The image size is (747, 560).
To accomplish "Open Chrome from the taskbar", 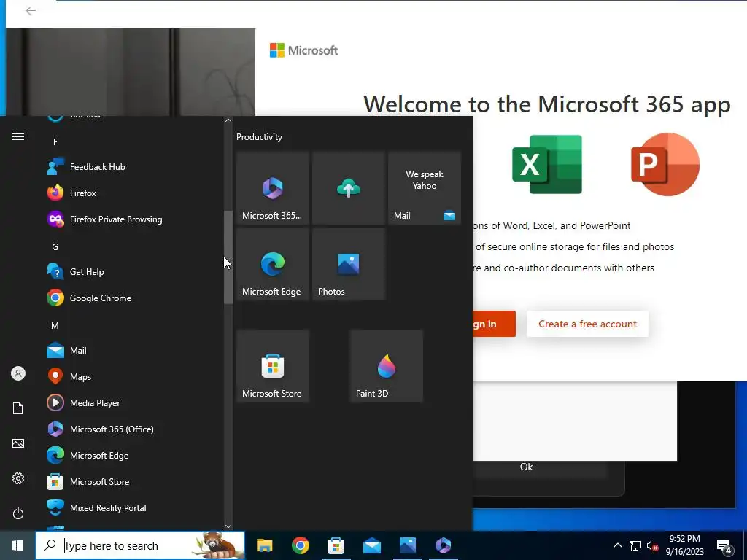I will coord(300,545).
